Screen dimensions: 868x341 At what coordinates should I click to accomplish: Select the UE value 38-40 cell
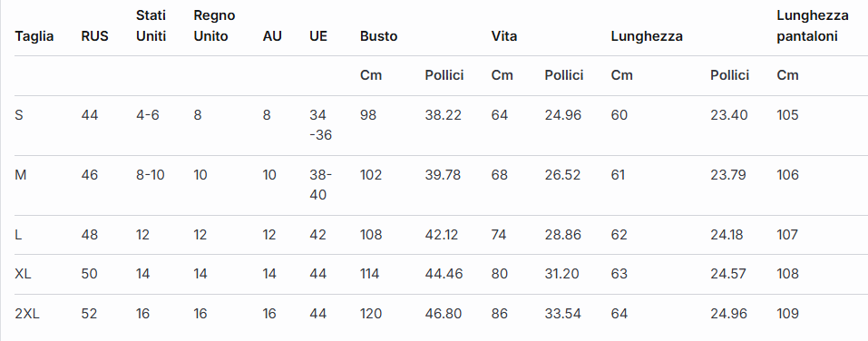click(320, 185)
